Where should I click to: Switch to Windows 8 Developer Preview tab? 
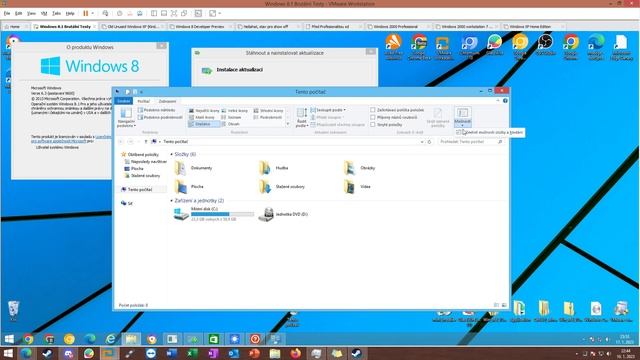(200, 27)
